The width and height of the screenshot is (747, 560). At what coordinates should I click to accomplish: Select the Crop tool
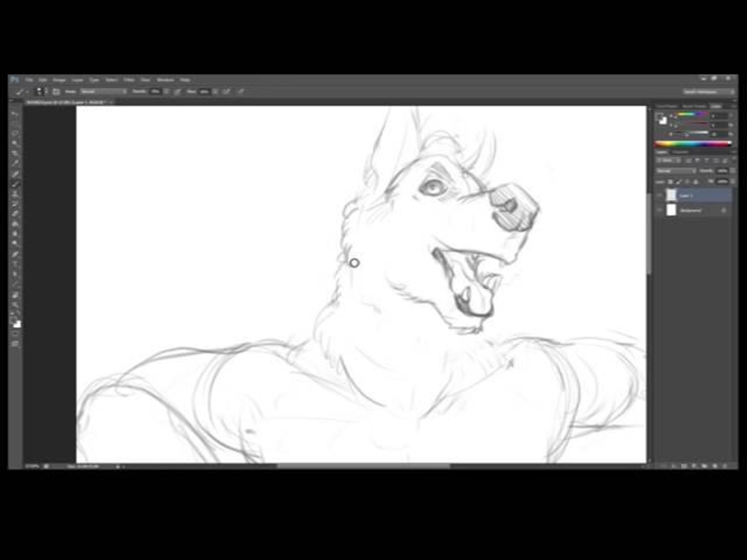coord(15,153)
